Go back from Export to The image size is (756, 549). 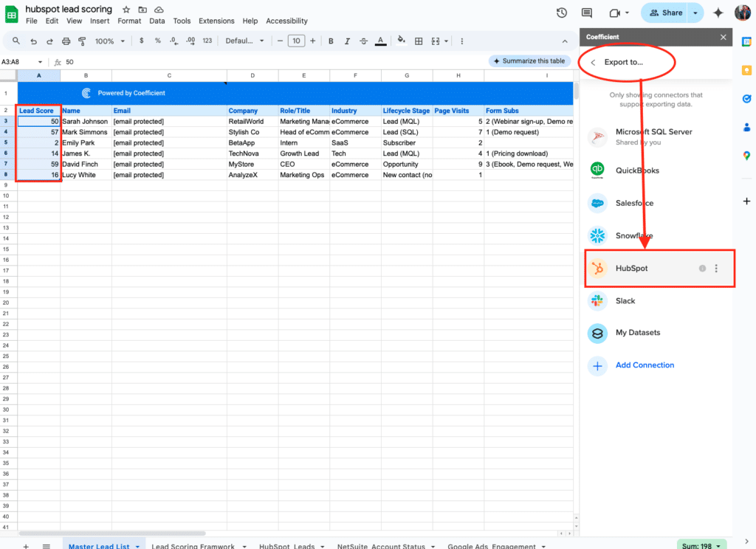pos(593,62)
